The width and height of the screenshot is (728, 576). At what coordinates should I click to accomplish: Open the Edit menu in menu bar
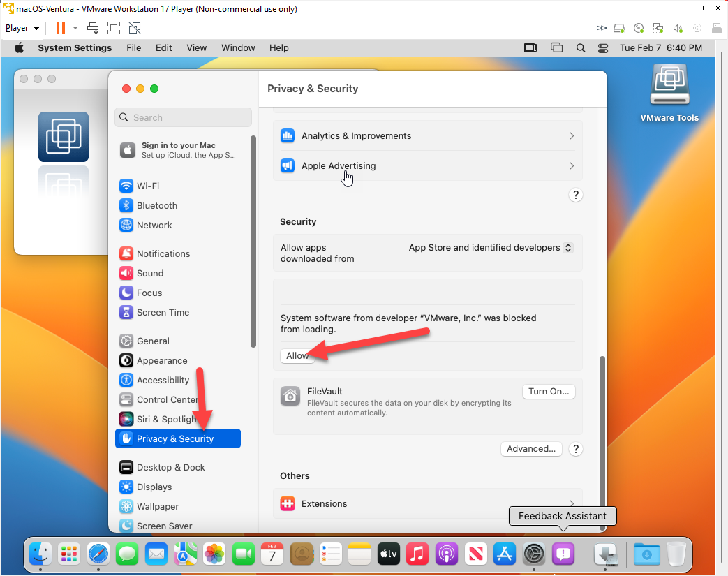click(163, 48)
